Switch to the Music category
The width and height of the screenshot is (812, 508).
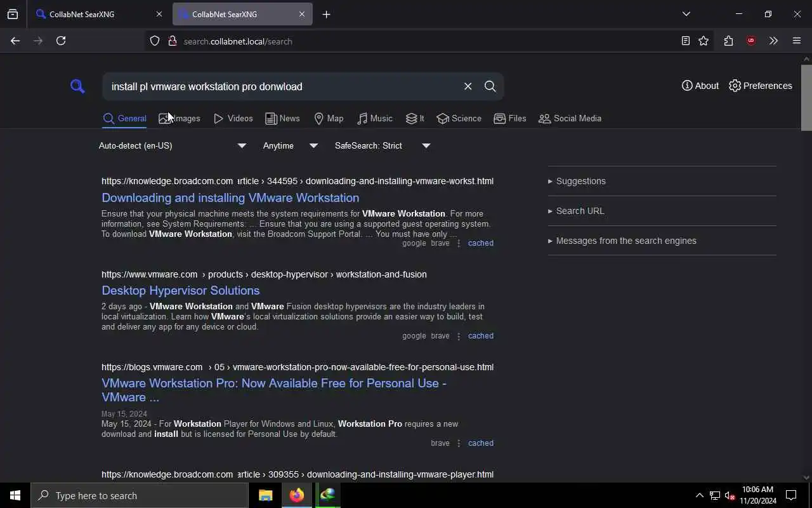pos(374,118)
